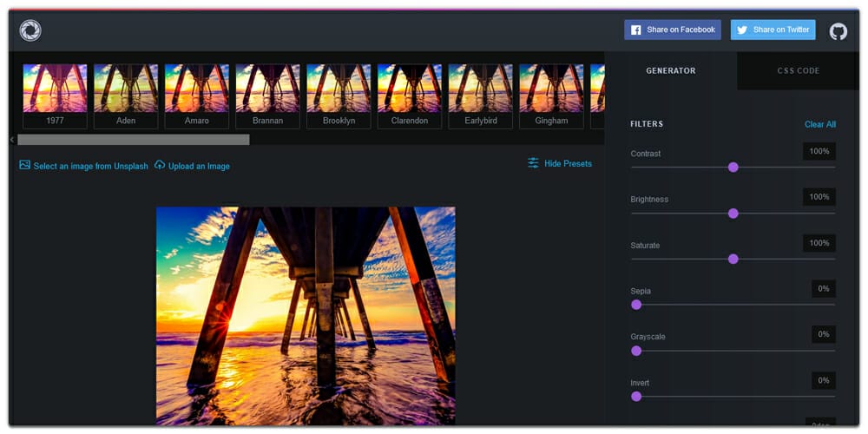Apply the Clarendon preset
The width and height of the screenshot is (868, 434).
[409, 96]
